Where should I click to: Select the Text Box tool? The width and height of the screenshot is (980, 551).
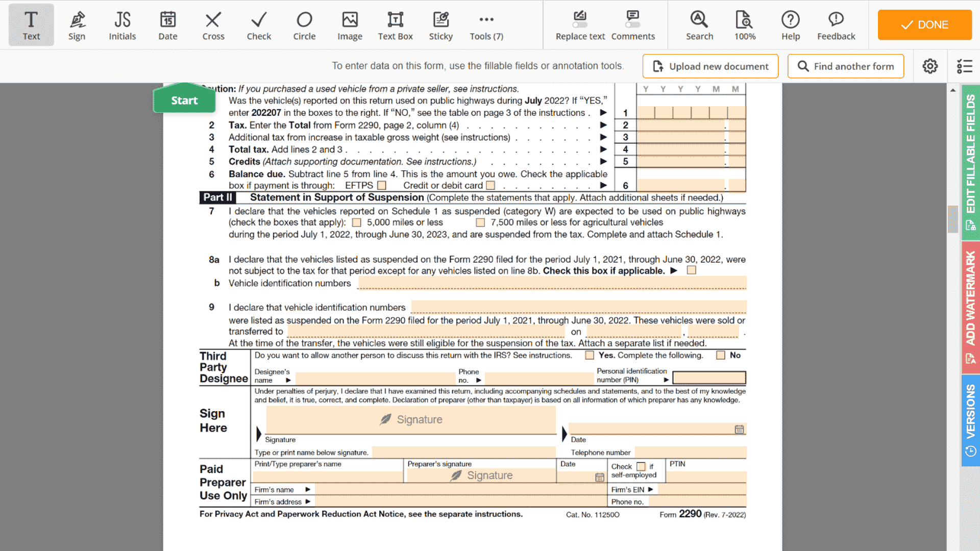click(395, 24)
